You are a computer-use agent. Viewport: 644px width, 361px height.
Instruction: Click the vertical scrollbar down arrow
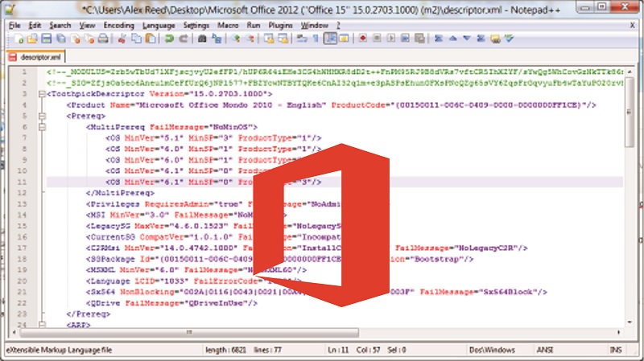630,323
